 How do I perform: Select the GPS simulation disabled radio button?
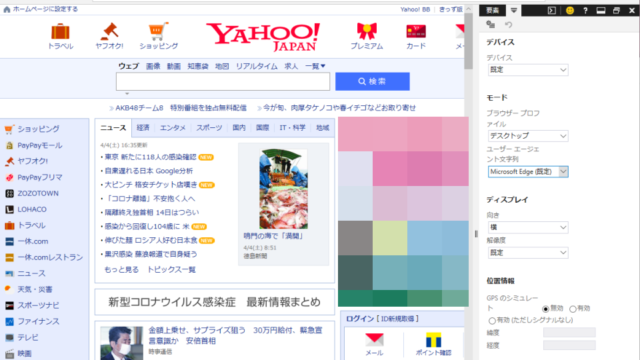point(546,309)
